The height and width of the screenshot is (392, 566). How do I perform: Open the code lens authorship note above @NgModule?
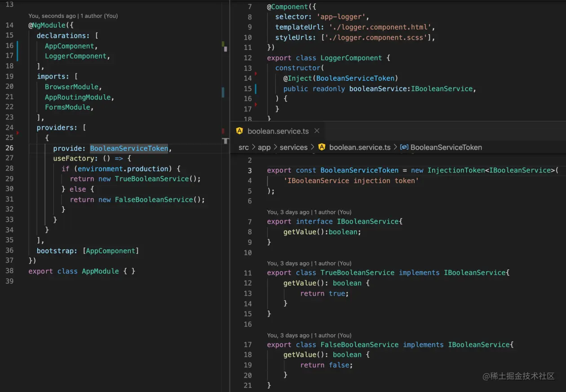click(x=73, y=16)
